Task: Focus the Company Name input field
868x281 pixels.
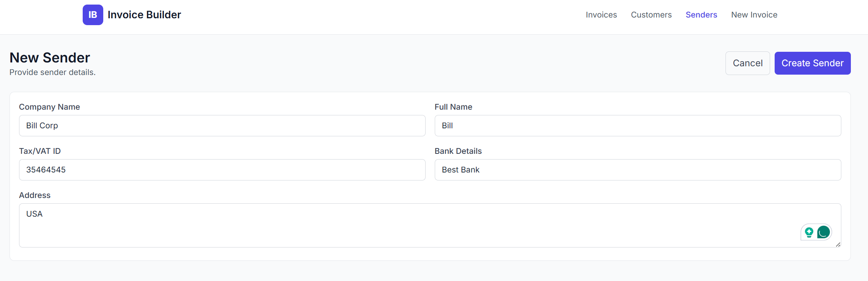Action: [x=222, y=126]
